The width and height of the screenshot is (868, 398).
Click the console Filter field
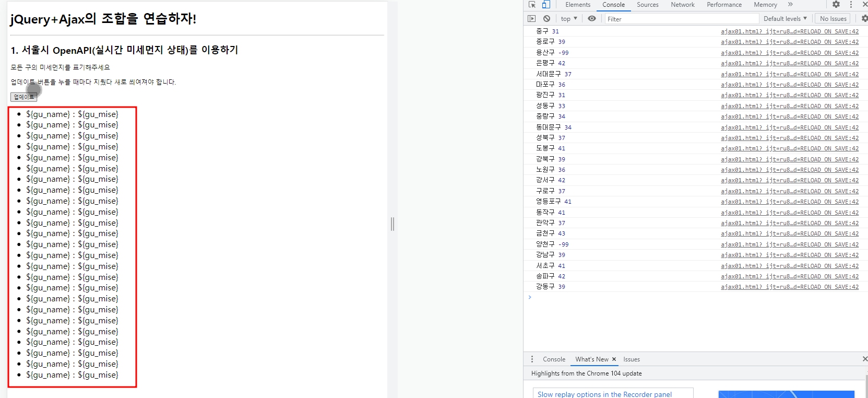point(682,19)
